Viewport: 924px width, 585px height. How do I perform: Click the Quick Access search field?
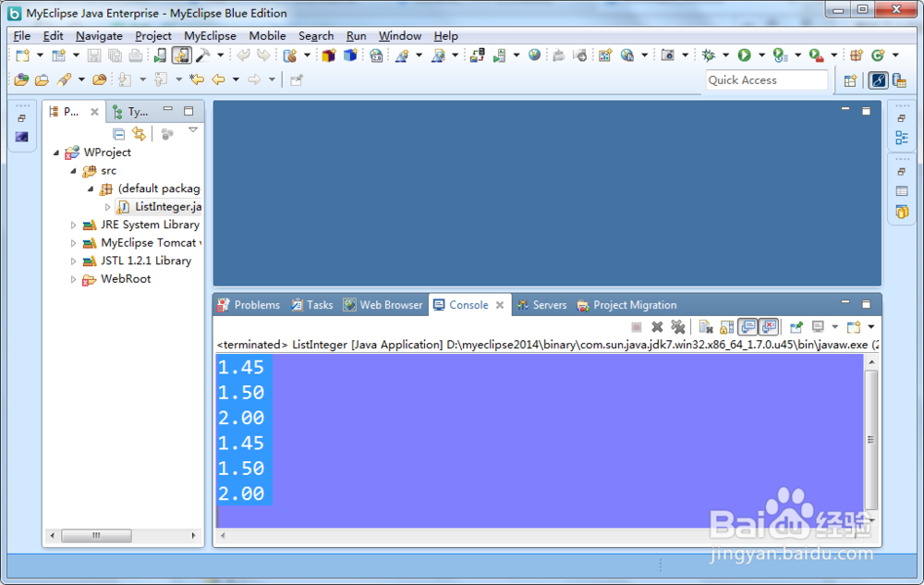click(767, 80)
